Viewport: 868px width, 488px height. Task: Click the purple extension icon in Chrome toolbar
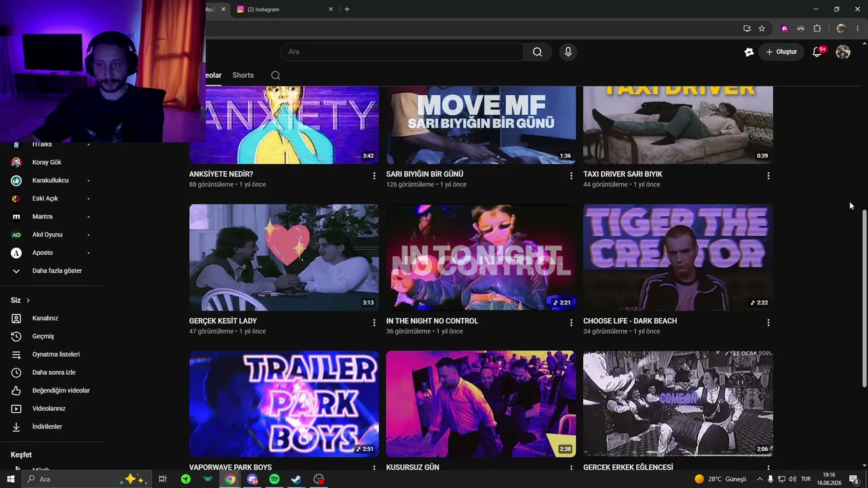(785, 28)
